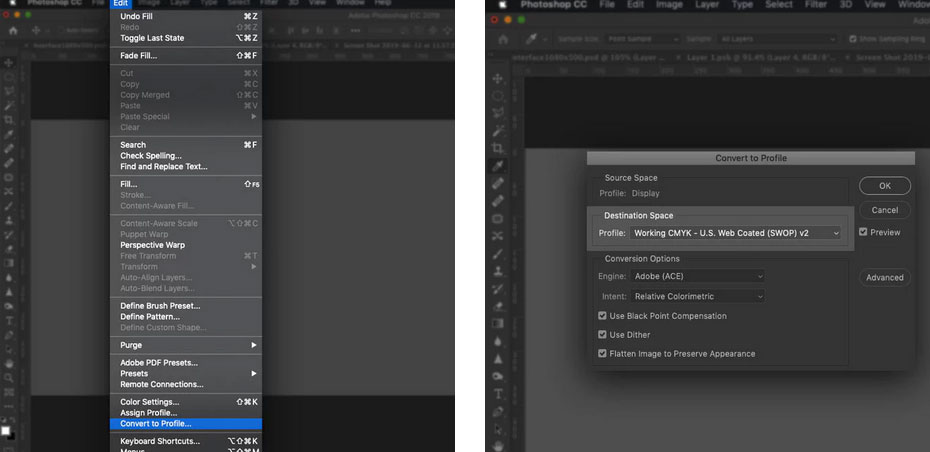Image resolution: width=930 pixels, height=452 pixels.
Task: Uncheck Flatten Image to Preserve Appearance
Action: click(x=602, y=353)
